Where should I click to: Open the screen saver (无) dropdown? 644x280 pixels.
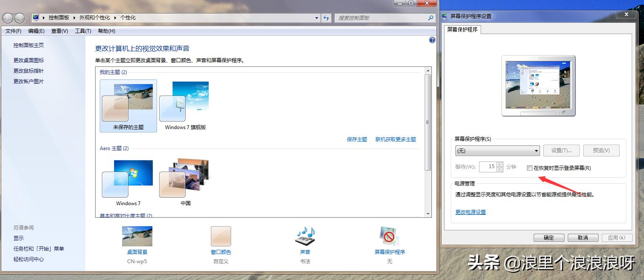[498, 151]
